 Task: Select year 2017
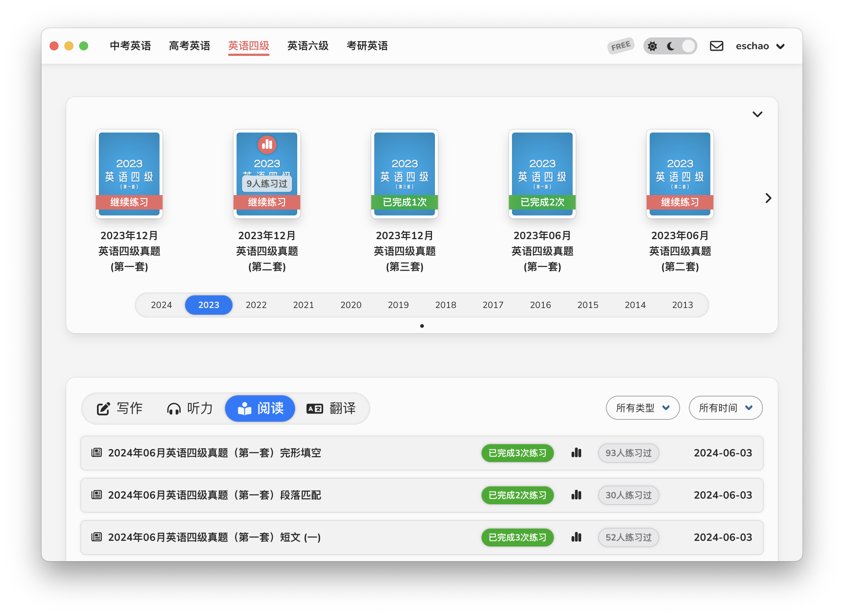click(x=493, y=305)
